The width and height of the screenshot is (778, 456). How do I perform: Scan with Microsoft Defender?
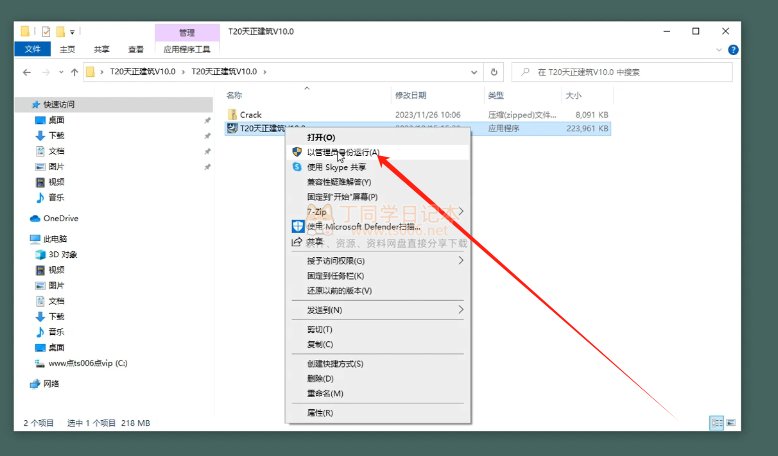point(378,227)
